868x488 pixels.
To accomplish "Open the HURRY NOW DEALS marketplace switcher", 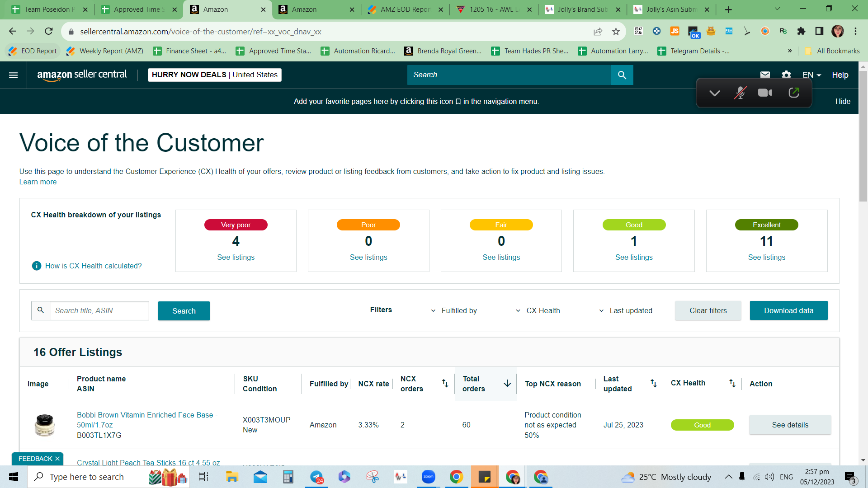I will pyautogui.click(x=215, y=75).
